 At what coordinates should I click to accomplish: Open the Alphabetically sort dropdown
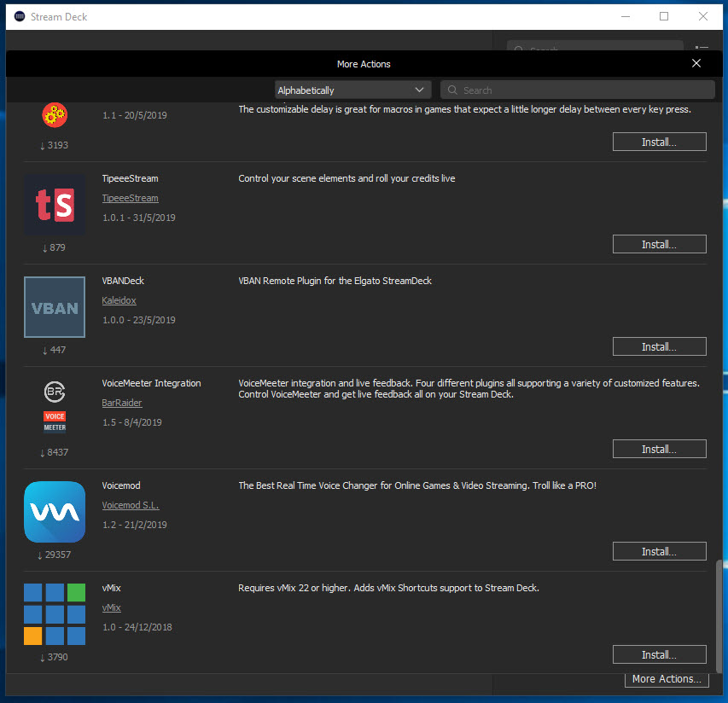coord(352,90)
